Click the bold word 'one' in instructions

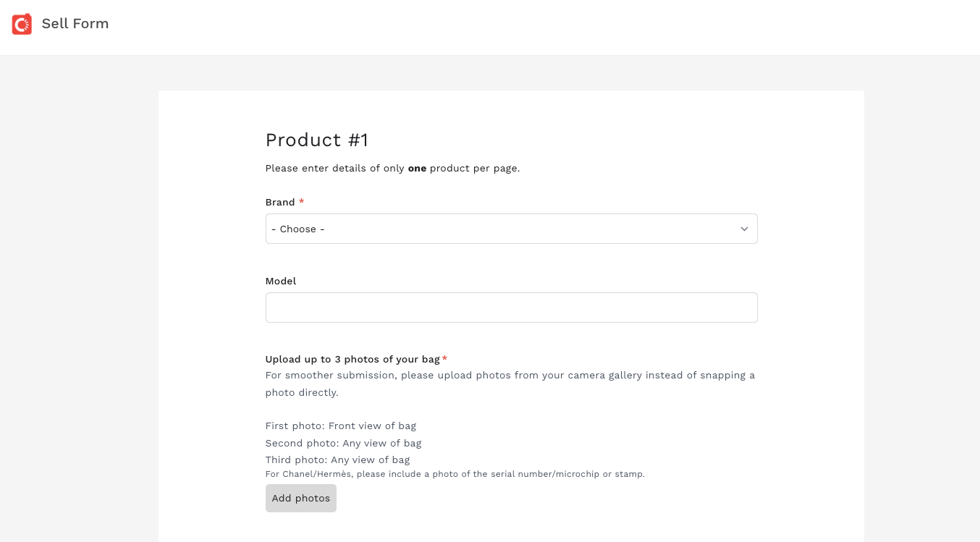pos(417,169)
